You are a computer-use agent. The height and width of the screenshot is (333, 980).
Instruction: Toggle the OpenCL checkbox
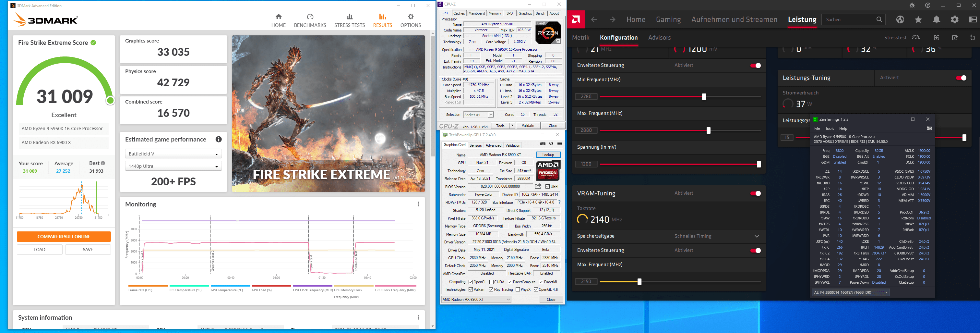(x=471, y=282)
